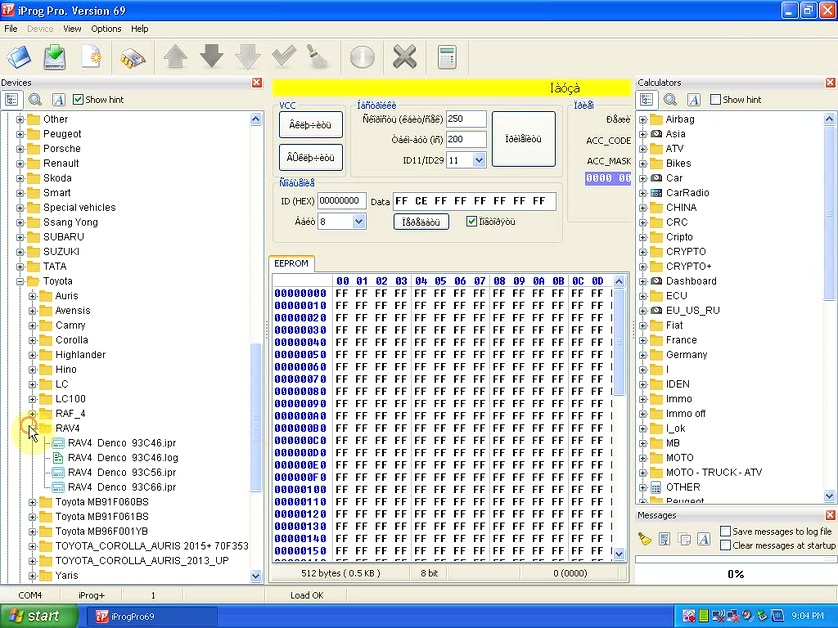Open search in the Devices panel
The width and height of the screenshot is (838, 628).
pyautogui.click(x=35, y=99)
